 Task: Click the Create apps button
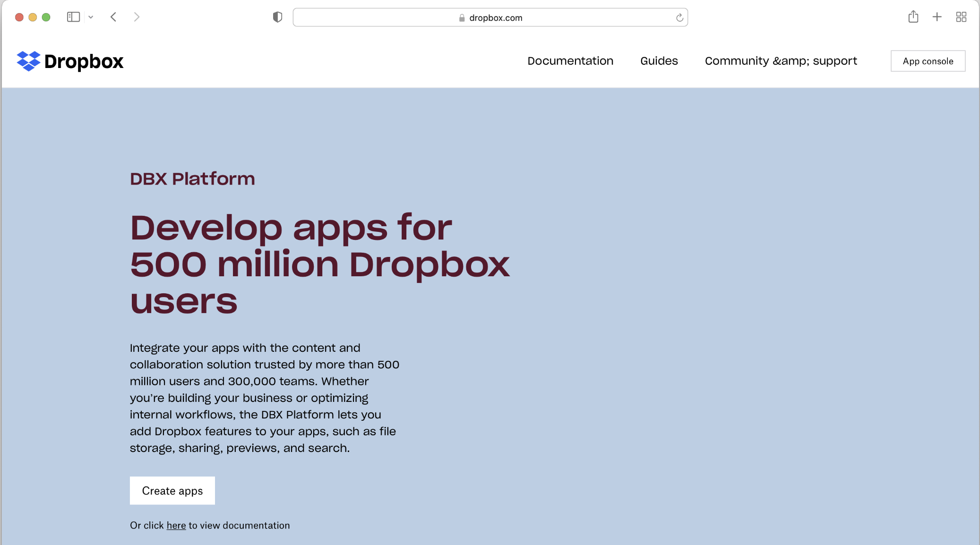[172, 491]
